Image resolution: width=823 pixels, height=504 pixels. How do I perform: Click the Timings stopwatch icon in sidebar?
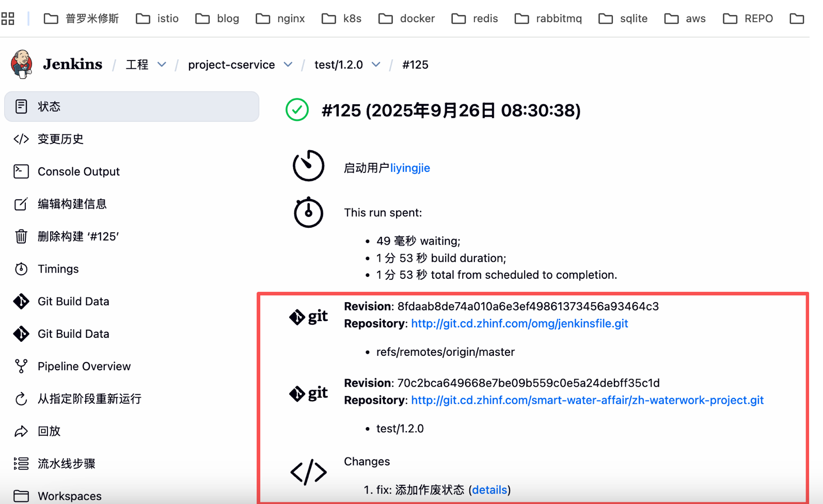tap(21, 269)
